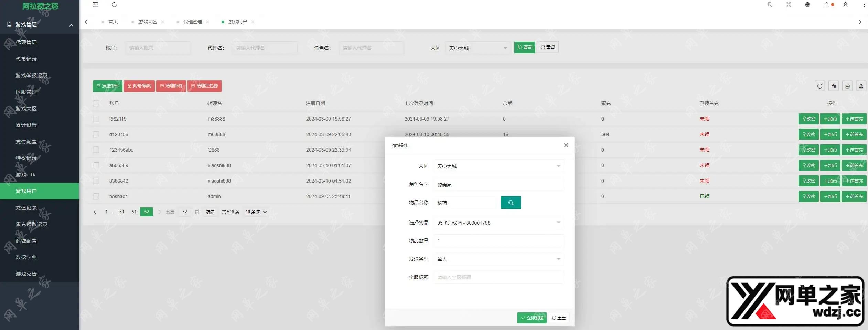This screenshot has height=330, width=868.
Task: Click the 发送邮件 button
Action: 108,86
